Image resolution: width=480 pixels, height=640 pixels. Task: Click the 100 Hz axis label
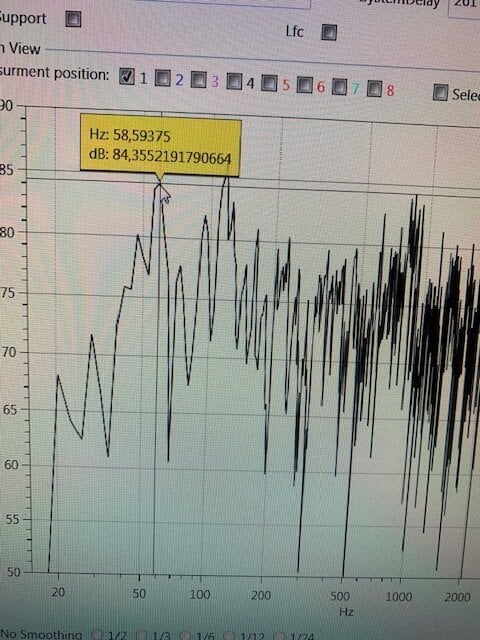[200, 594]
